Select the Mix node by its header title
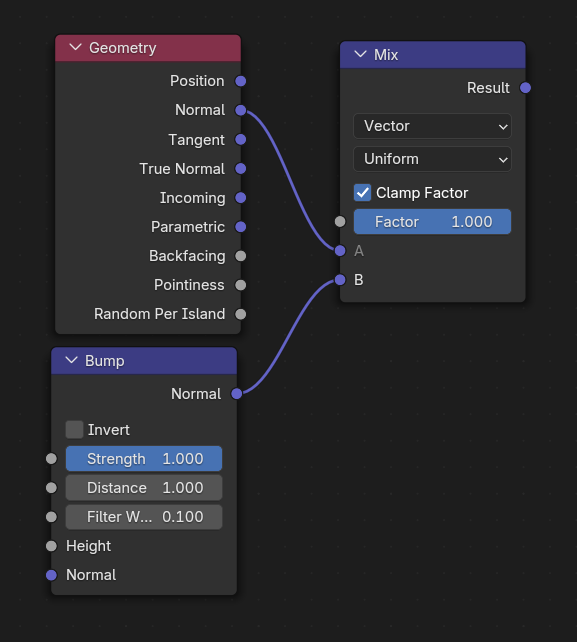Image resolution: width=577 pixels, height=642 pixels. (x=386, y=54)
